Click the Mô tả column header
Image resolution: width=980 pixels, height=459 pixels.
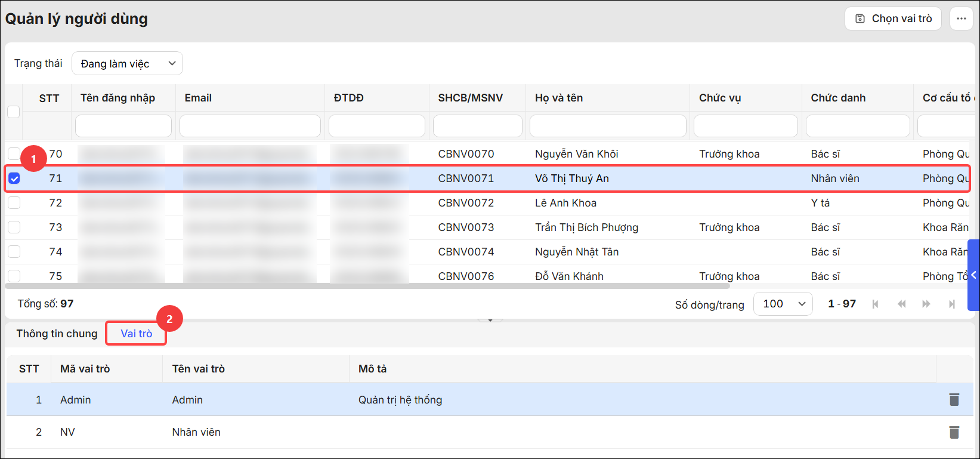(372, 369)
